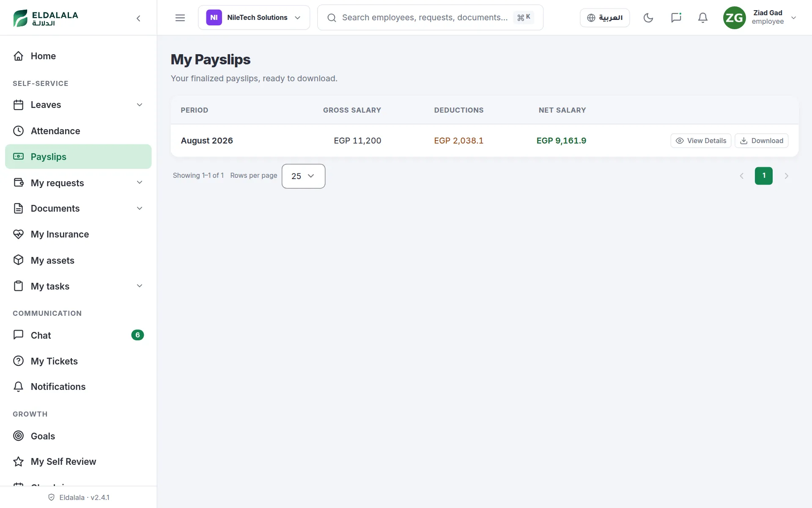Select page 1 in pagination
The width and height of the screenshot is (812, 508).
point(764,176)
